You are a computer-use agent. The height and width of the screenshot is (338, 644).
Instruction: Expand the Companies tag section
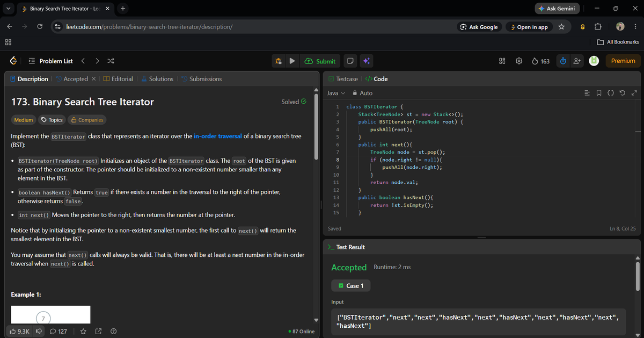pyautogui.click(x=87, y=120)
